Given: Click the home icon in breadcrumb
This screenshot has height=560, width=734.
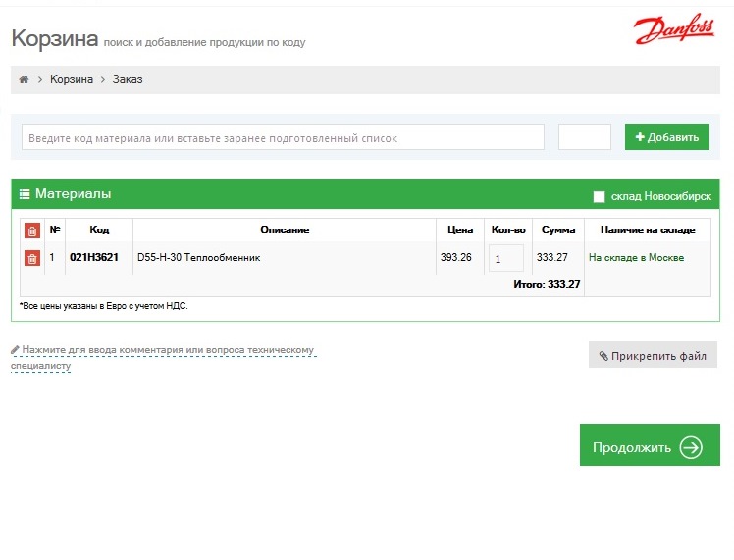Looking at the screenshot, I should point(24,79).
